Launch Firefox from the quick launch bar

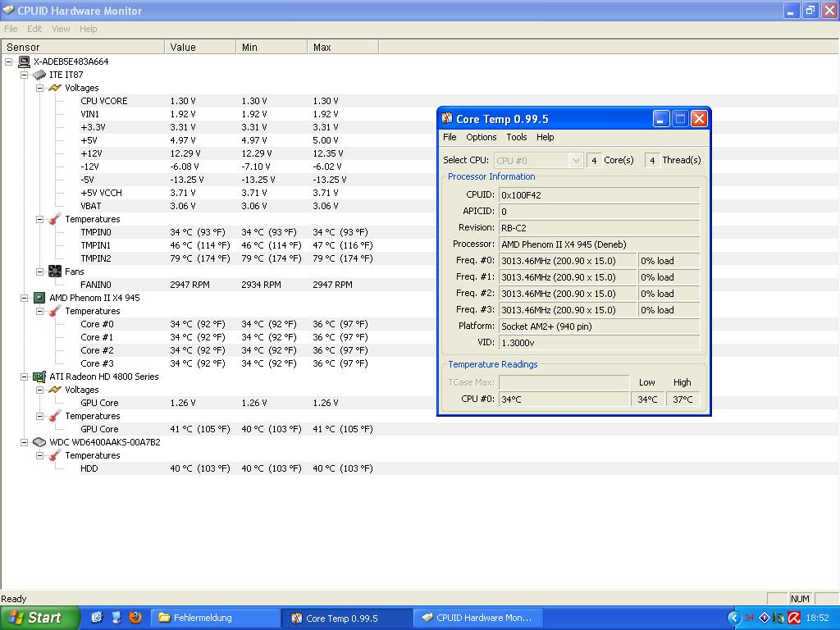(135, 618)
